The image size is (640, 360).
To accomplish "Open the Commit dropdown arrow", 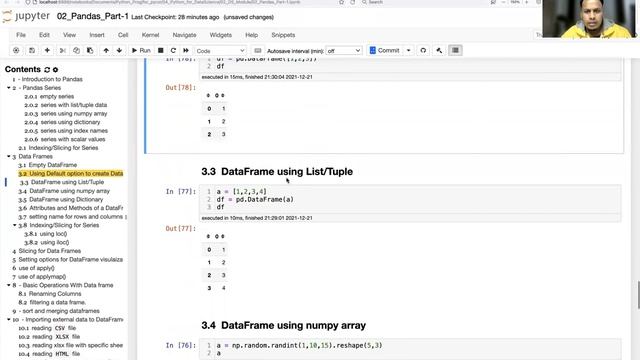I will coord(409,51).
